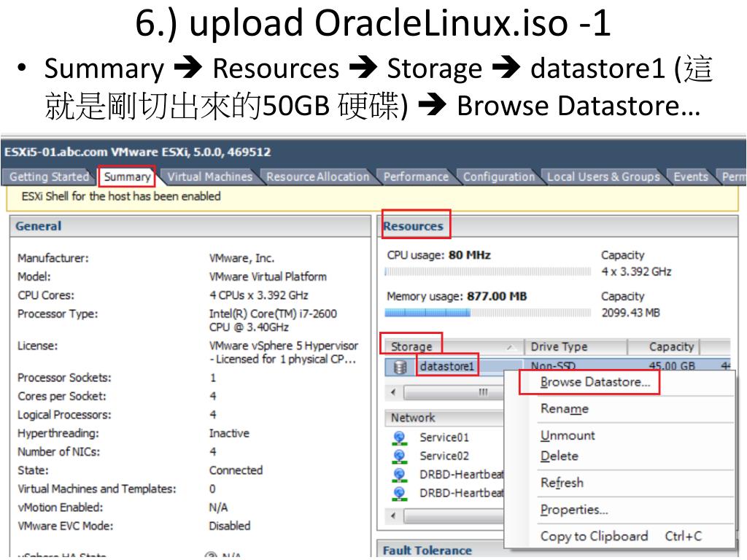Select the Service02 network entry

click(x=444, y=456)
